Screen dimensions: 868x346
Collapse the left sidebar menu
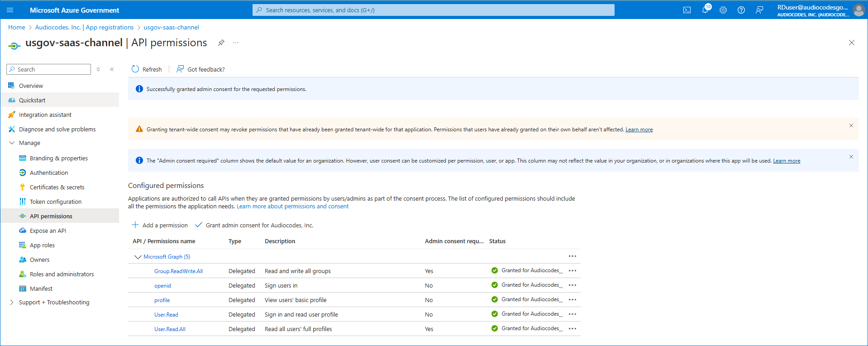click(x=112, y=69)
